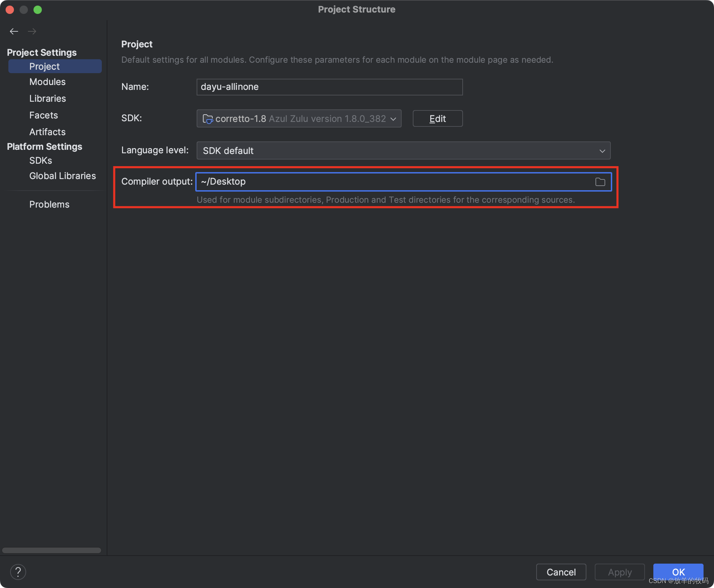The height and width of the screenshot is (588, 714).
Task: Click the sidebar horizontal scrollbar
Action: tap(52, 550)
